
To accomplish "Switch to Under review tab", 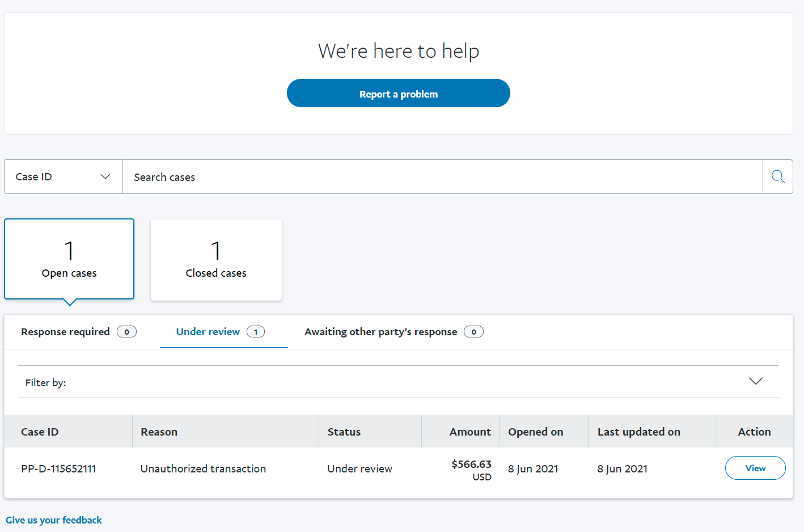I will (208, 332).
